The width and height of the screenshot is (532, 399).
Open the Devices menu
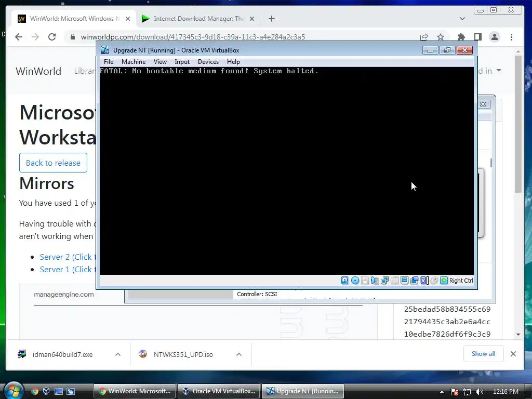pos(208,62)
